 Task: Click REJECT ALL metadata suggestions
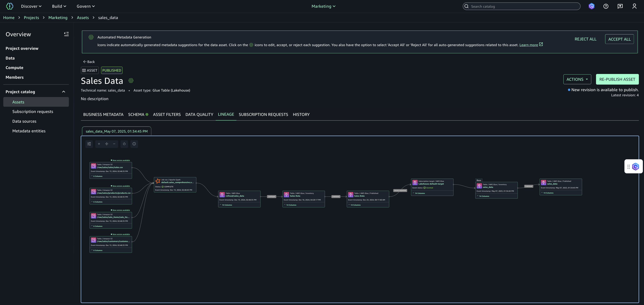tap(585, 39)
